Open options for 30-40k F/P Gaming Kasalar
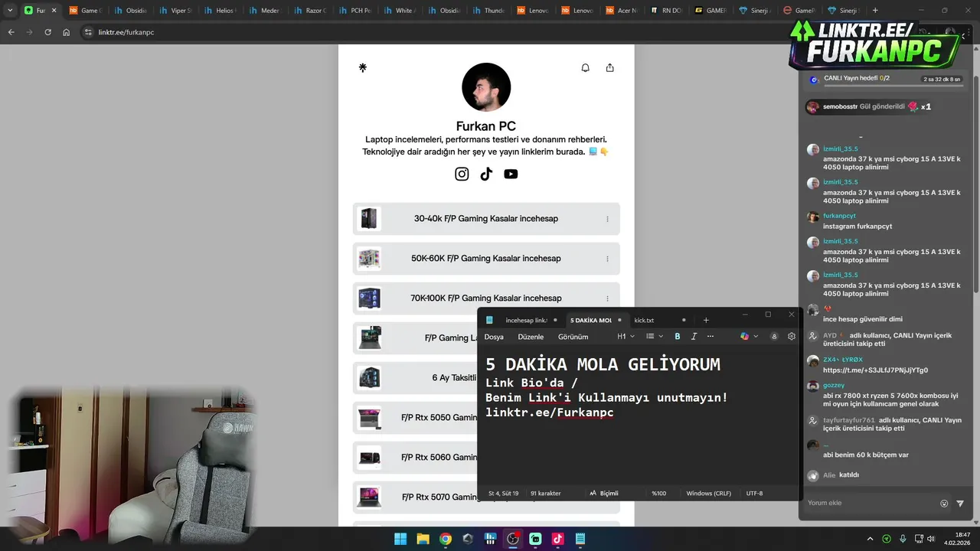 608,219
